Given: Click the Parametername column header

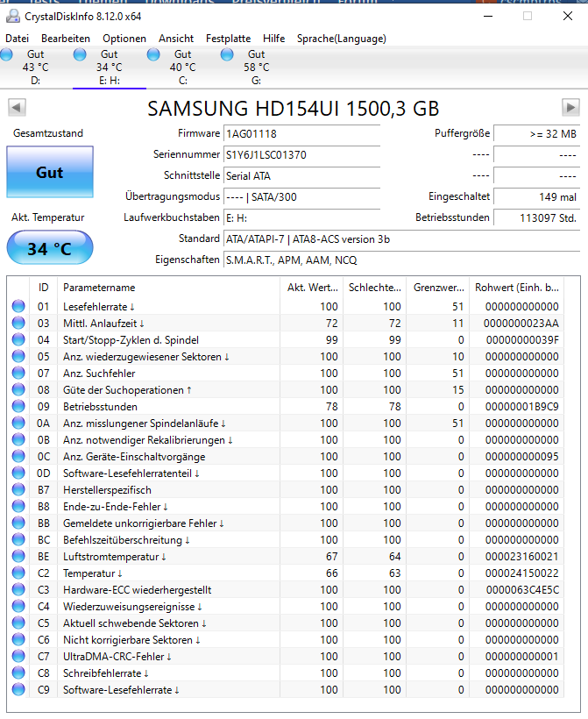Looking at the screenshot, I should click(168, 288).
